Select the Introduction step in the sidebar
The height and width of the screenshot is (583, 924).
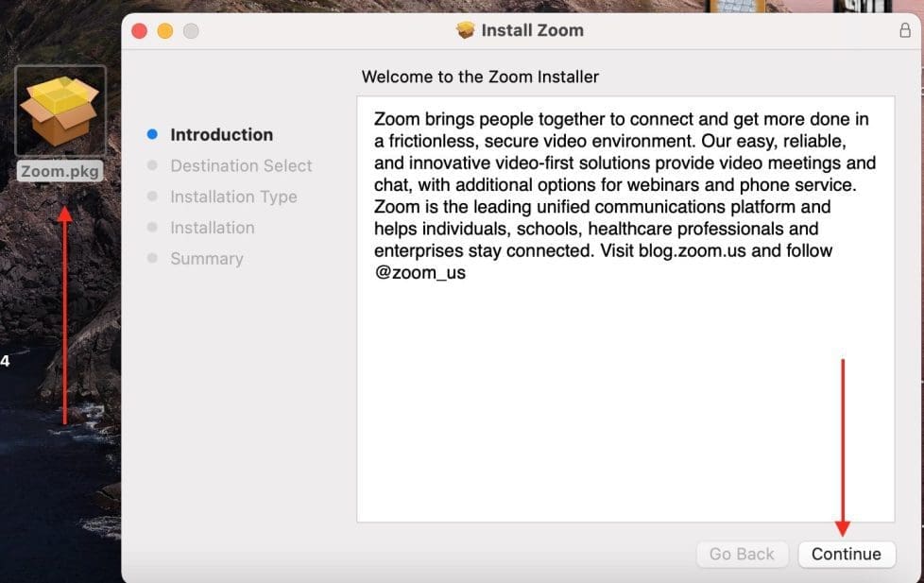221,135
